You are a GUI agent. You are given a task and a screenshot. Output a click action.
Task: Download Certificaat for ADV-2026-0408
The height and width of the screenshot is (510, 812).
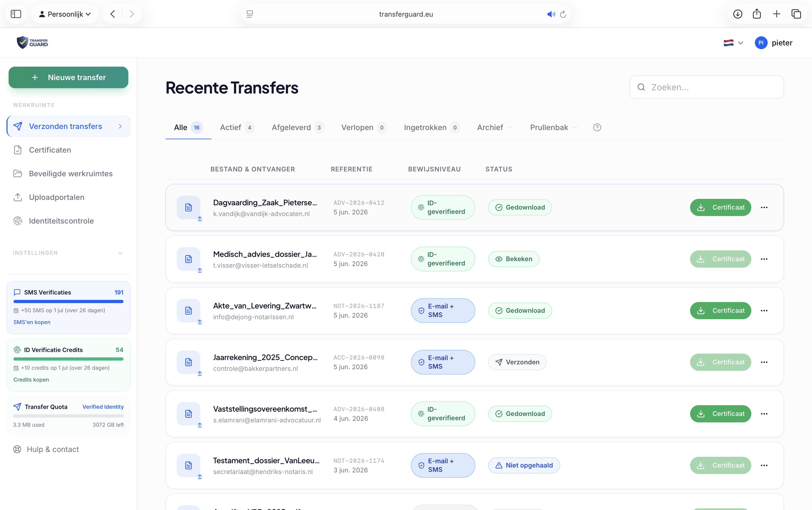click(x=720, y=414)
